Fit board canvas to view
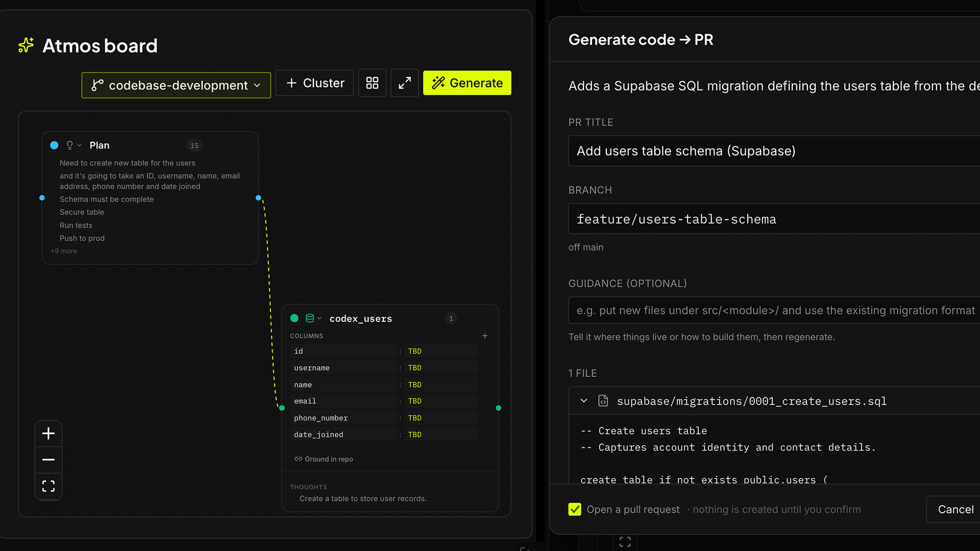Image resolution: width=980 pixels, height=551 pixels. point(48,486)
